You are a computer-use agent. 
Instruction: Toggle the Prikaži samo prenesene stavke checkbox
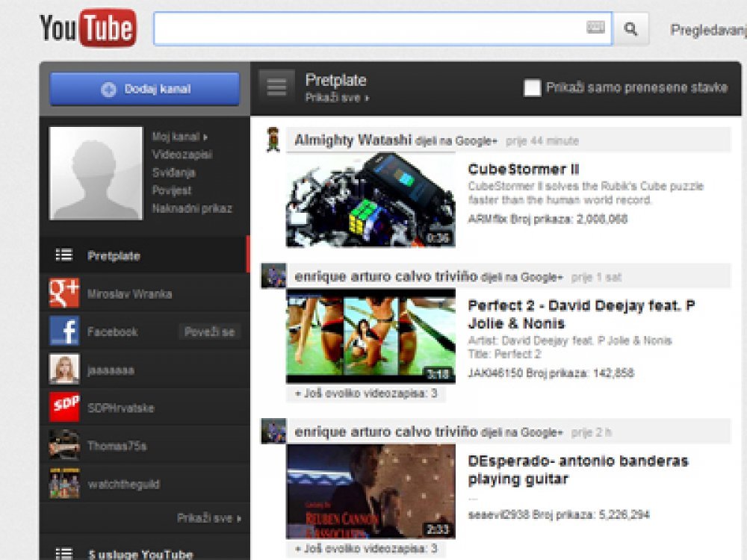pos(532,87)
